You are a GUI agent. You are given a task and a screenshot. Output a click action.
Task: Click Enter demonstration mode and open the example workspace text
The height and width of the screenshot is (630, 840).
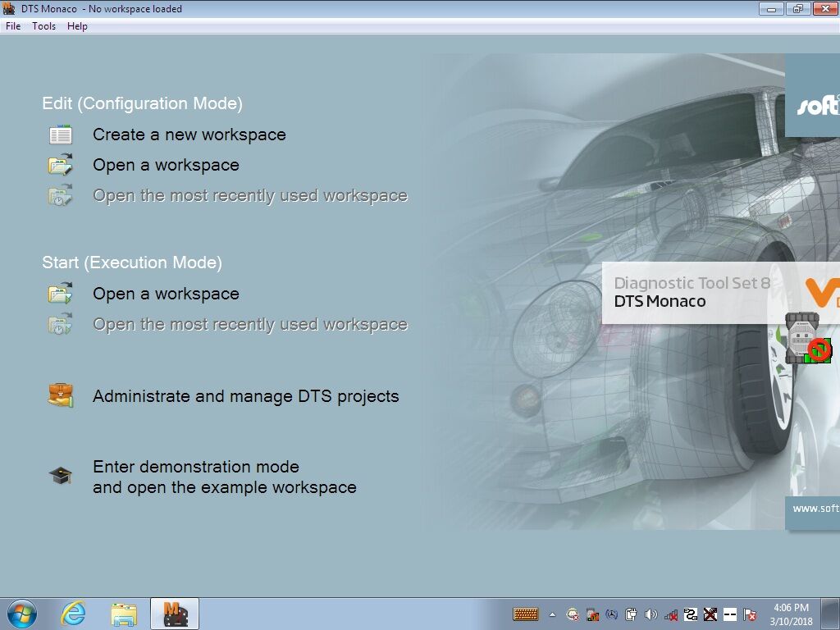tap(225, 477)
